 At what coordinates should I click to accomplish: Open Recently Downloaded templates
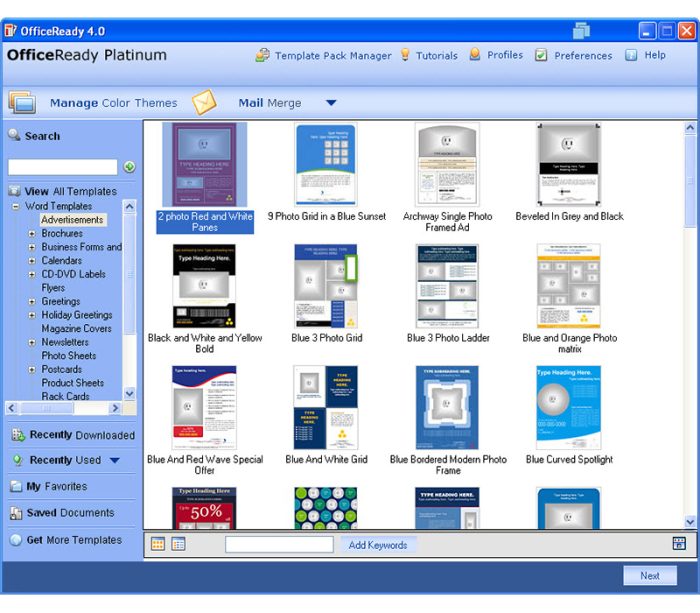click(x=82, y=435)
